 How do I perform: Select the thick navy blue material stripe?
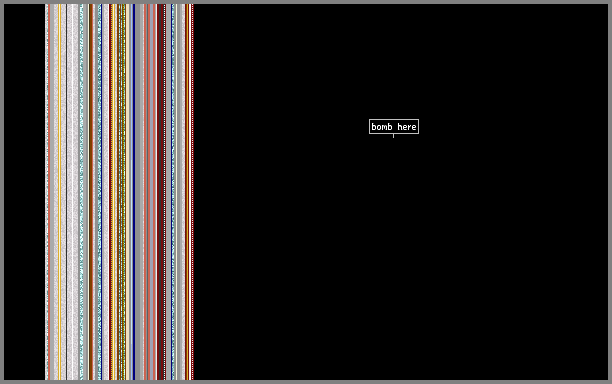click(134, 191)
